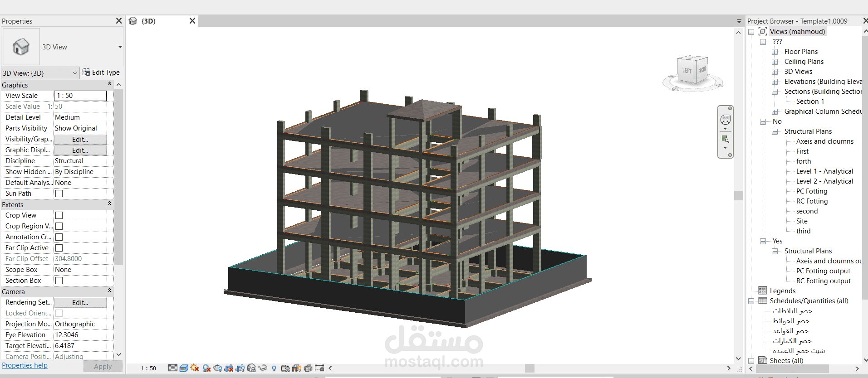This screenshot has width=868, height=378.
Task: Expand the 3D Views node
Action: click(x=775, y=72)
